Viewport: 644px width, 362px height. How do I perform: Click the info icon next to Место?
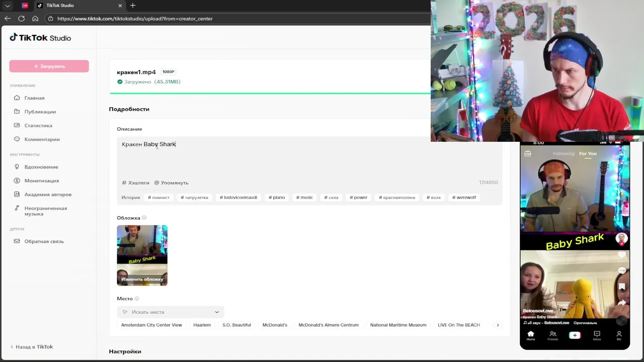136,299
